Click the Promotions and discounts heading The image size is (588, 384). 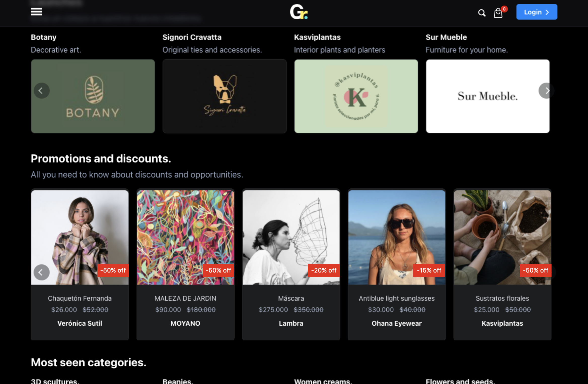(101, 159)
